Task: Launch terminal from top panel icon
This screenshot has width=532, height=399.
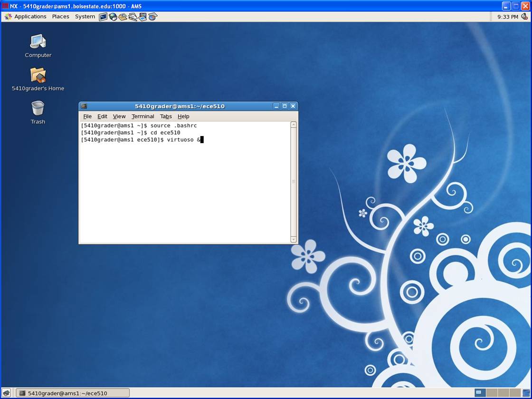Action: (x=103, y=17)
